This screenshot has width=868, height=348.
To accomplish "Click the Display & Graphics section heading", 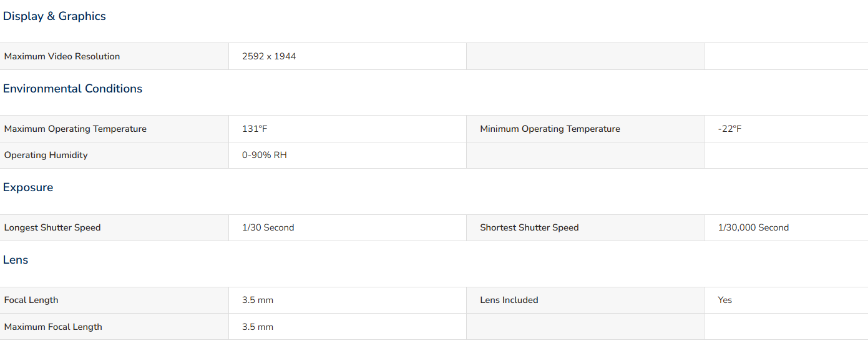I will click(x=54, y=16).
